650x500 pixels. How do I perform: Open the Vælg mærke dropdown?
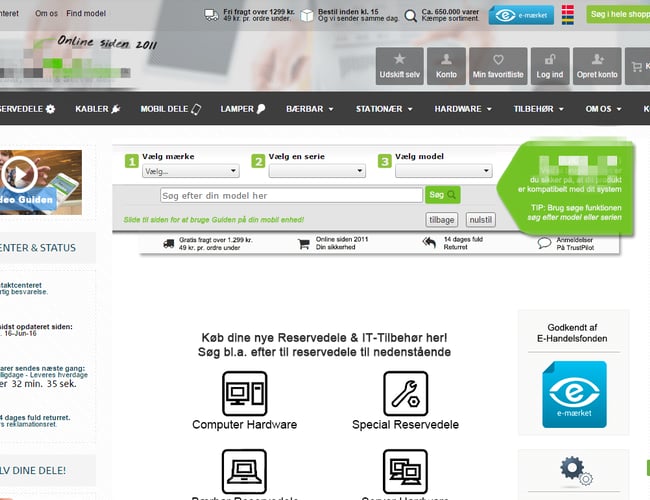pyautogui.click(x=191, y=171)
